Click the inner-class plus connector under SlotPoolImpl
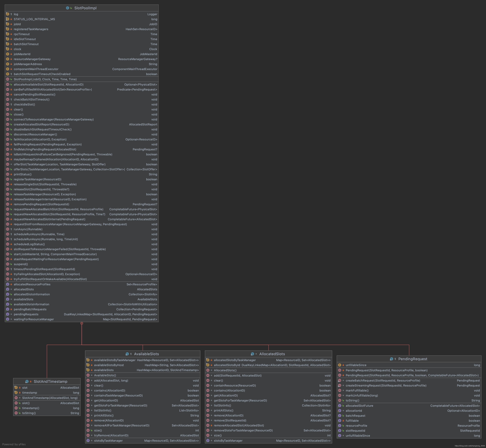The image size is (486, 448). click(x=82, y=323)
